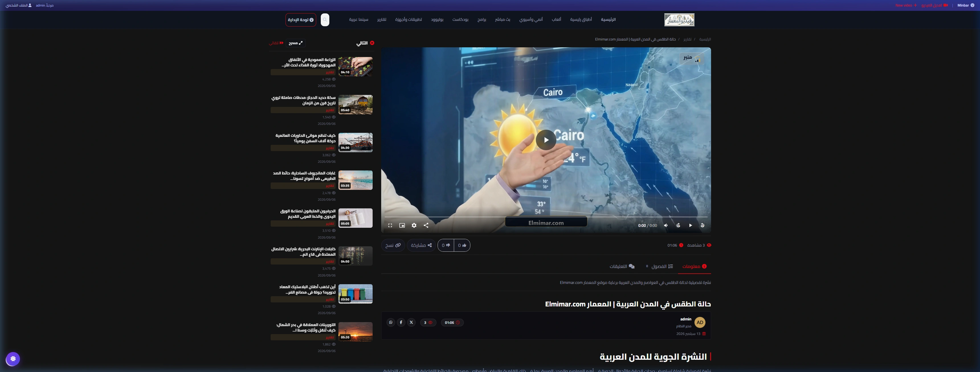
Task: Click تعديل الفيديو edit video link
Action: pyautogui.click(x=934, y=5)
